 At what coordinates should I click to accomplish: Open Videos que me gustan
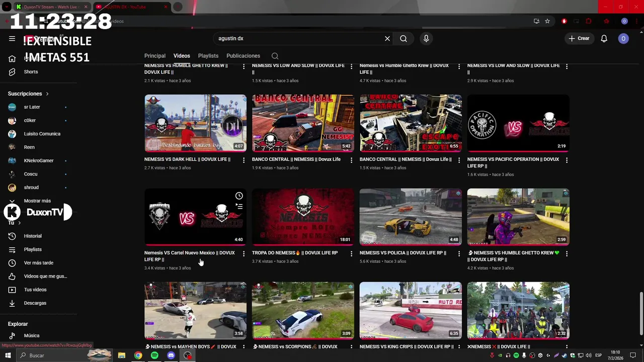pyautogui.click(x=45, y=276)
